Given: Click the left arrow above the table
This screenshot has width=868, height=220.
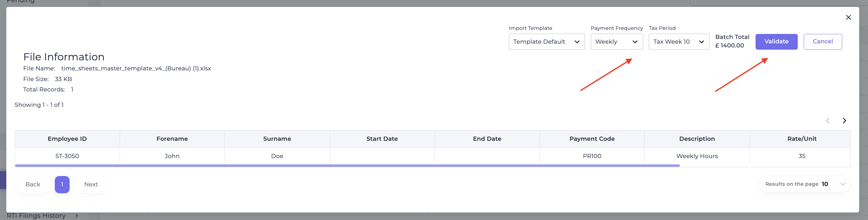Looking at the screenshot, I should click(827, 121).
